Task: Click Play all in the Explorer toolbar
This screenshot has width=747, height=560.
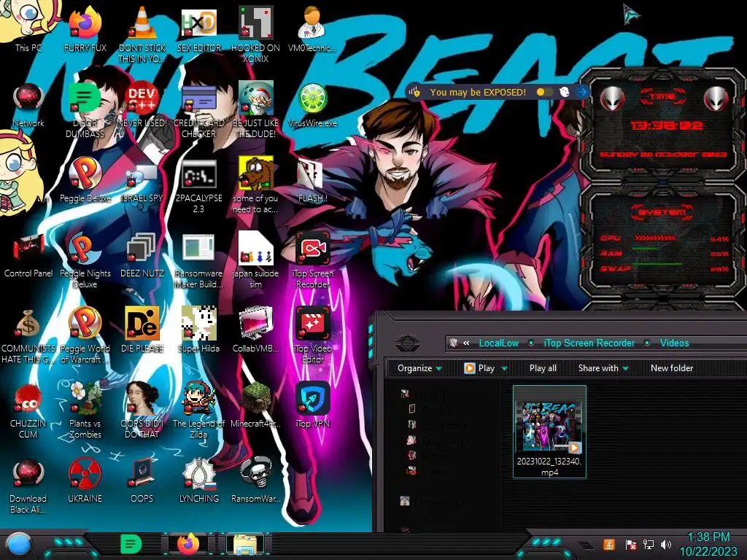Action: pos(543,368)
